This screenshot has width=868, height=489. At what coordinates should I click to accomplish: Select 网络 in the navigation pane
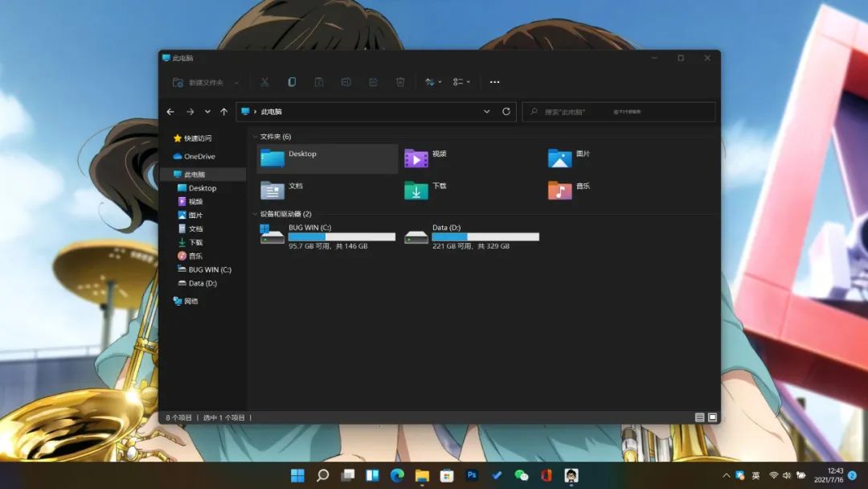(x=190, y=302)
